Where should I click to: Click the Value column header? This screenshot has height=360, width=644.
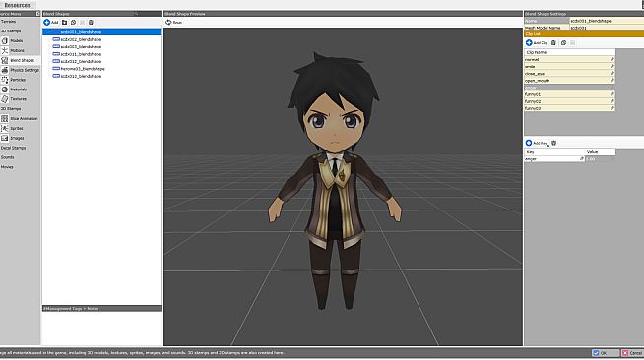point(600,152)
